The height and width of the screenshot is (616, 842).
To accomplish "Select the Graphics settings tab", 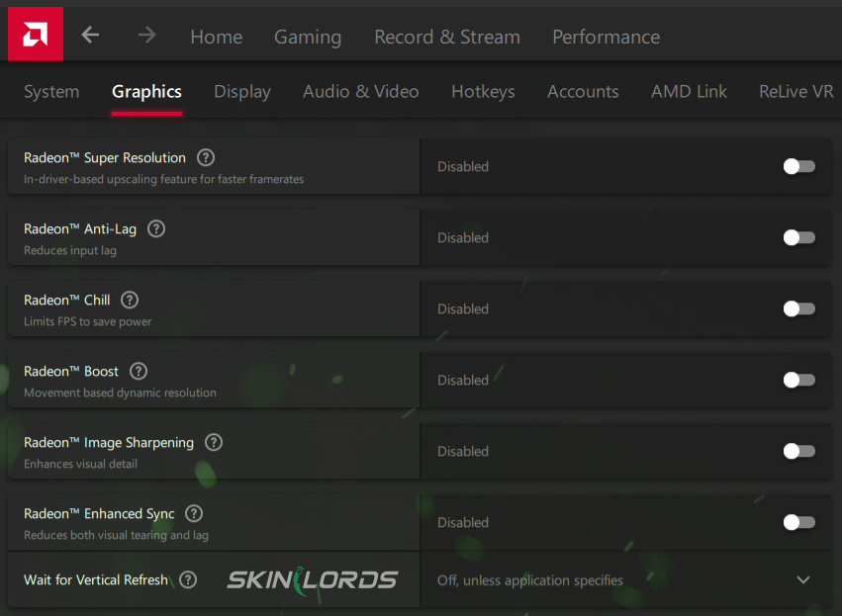I will pyautogui.click(x=146, y=92).
